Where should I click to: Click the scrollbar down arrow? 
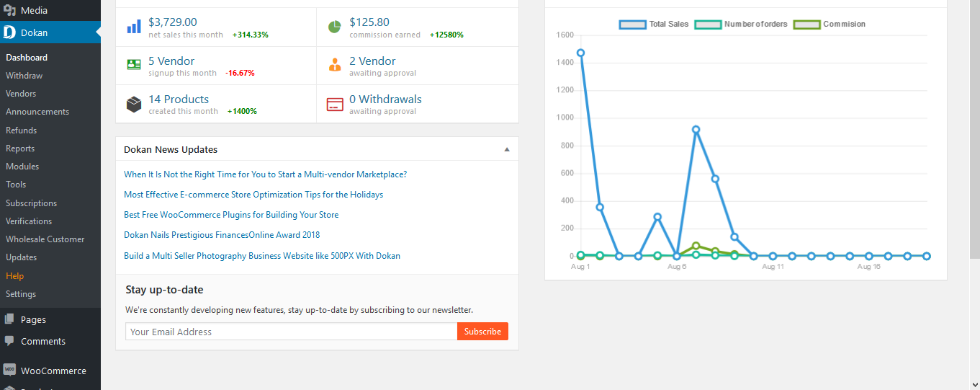[x=974, y=384]
